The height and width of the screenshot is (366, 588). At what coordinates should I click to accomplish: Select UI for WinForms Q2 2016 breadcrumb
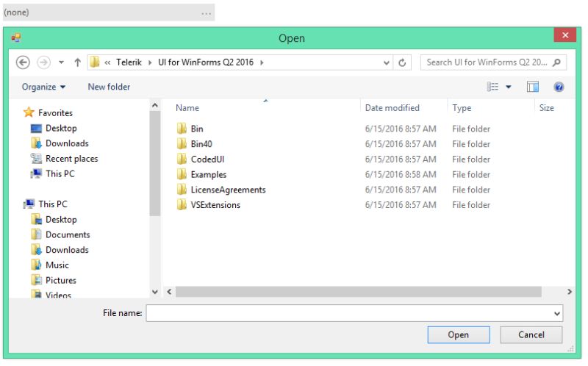[x=206, y=62]
